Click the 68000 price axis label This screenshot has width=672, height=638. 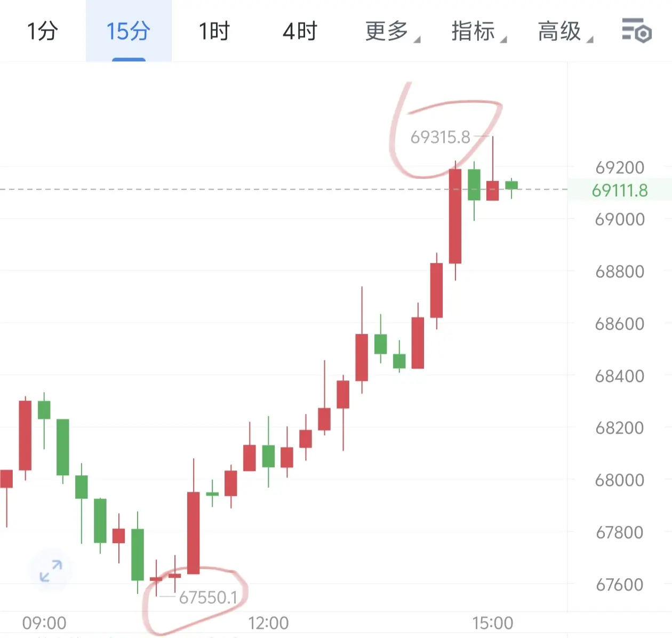620,480
